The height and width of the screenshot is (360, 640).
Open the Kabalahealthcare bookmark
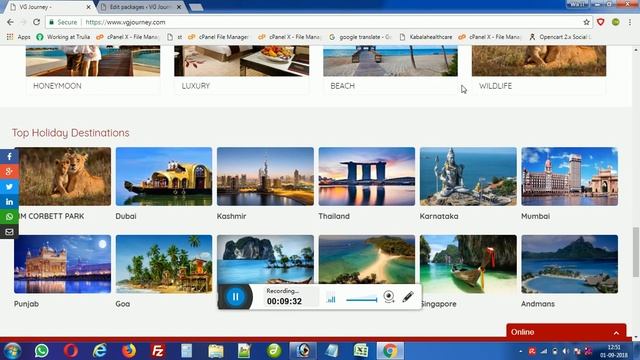pos(426,37)
